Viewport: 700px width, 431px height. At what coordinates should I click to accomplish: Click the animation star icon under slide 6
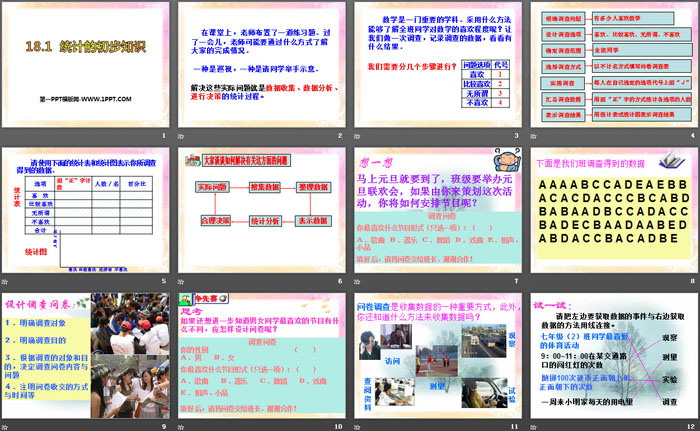(x=182, y=281)
